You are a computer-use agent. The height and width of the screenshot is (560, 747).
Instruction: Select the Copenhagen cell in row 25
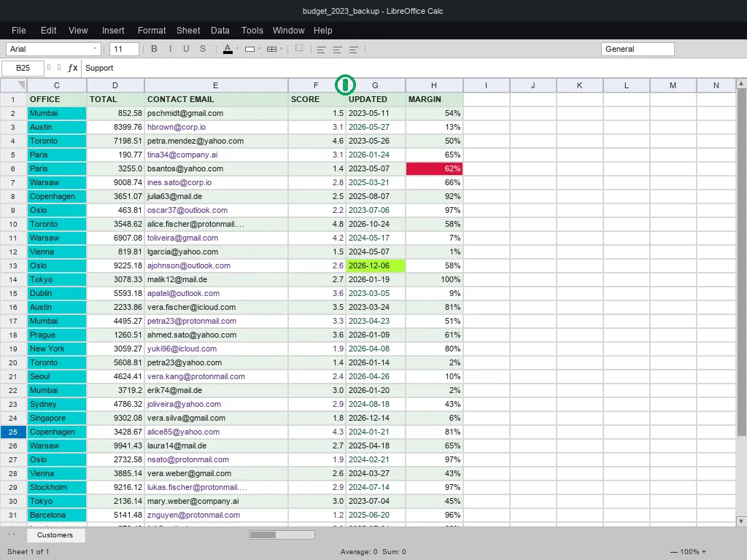[x=57, y=432]
